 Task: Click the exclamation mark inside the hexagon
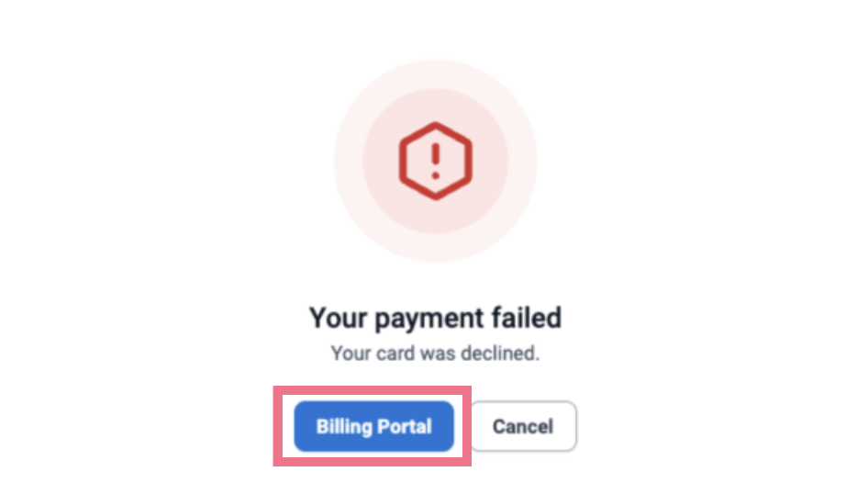[x=436, y=161]
